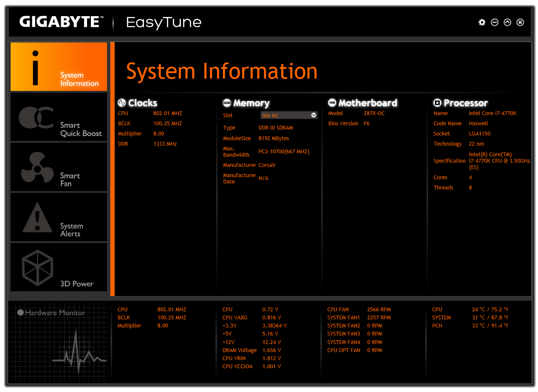Click the socket value LGA1150
This screenshot has height=392, width=538.
[x=480, y=134]
